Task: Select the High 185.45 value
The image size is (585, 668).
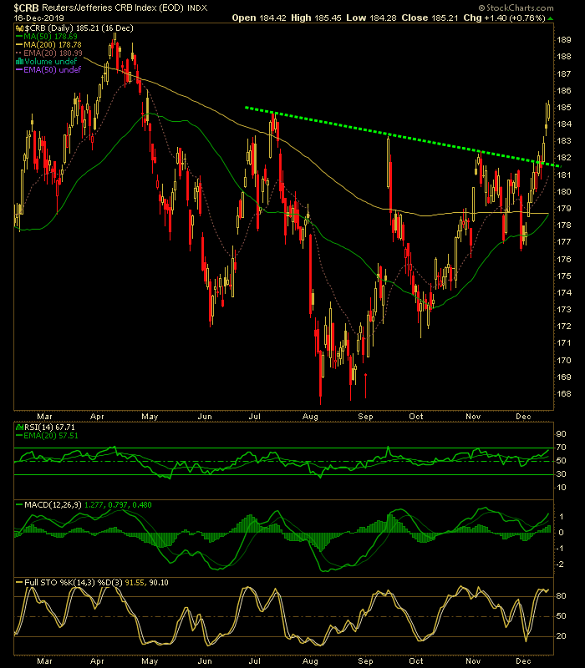Action: [316, 18]
